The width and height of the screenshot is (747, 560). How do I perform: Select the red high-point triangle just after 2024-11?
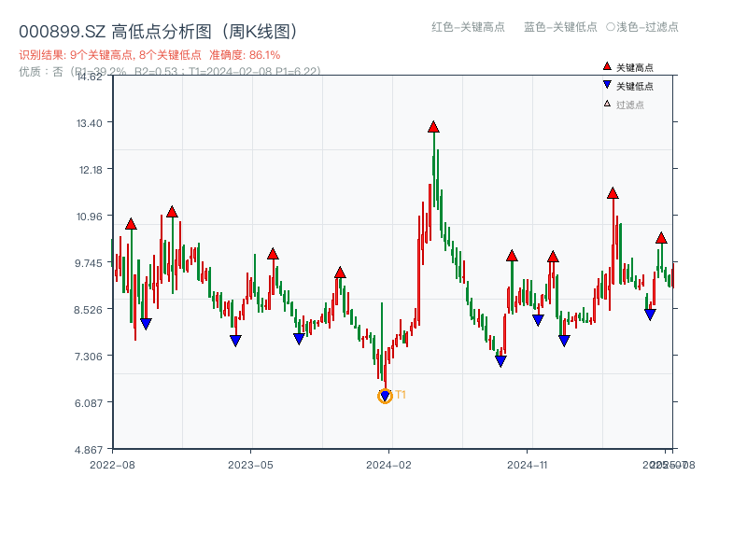click(x=553, y=258)
